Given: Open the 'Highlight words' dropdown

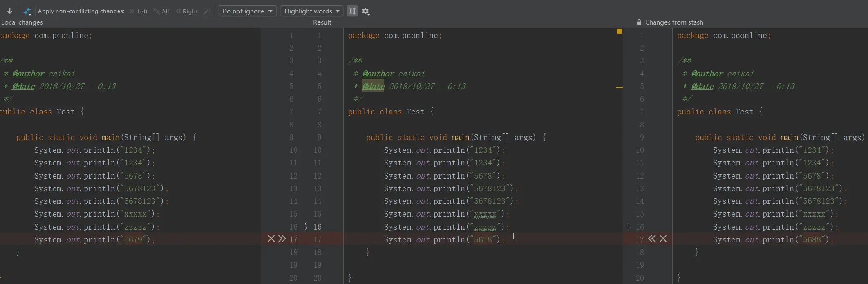Looking at the screenshot, I should click(x=312, y=11).
